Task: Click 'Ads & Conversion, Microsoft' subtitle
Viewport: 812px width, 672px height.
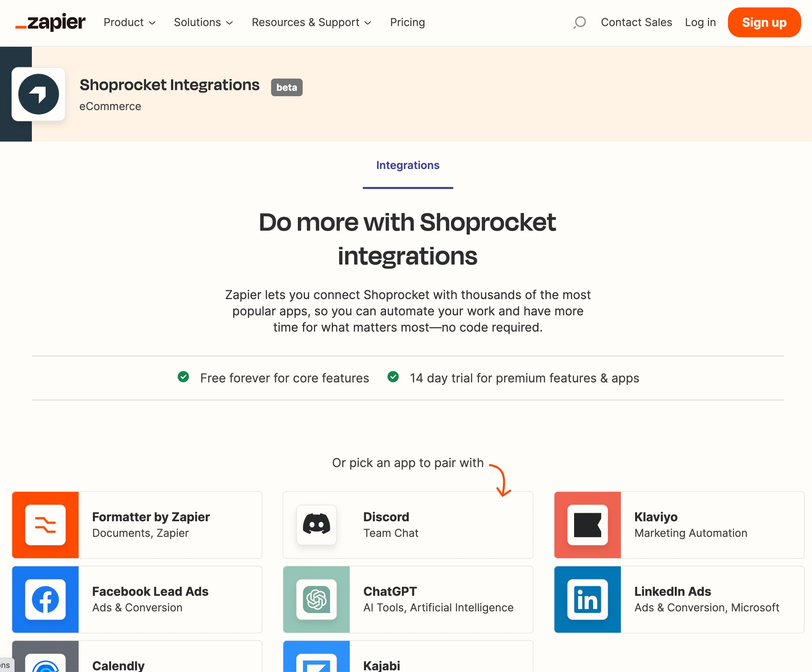Action: [x=707, y=607]
